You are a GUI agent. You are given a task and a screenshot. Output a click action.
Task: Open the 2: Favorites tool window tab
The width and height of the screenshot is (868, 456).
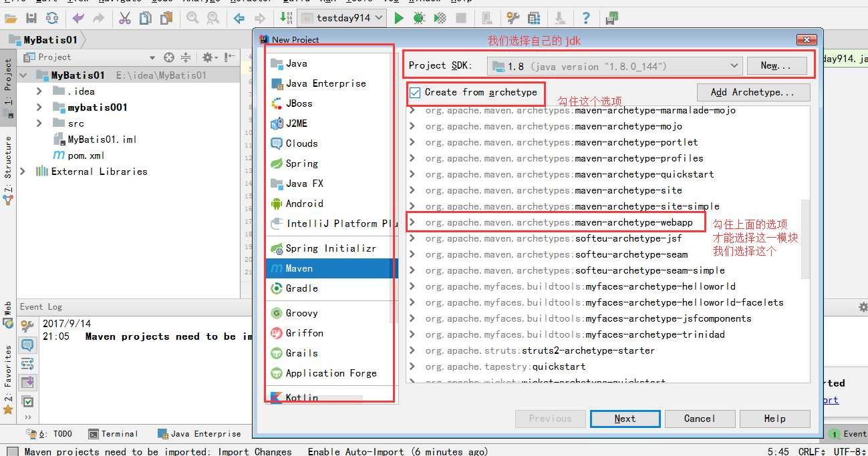click(8, 381)
